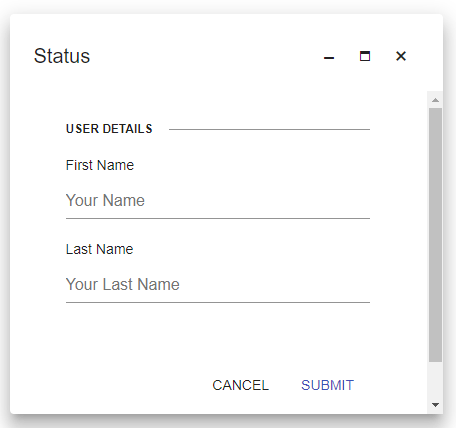Select the USER DETAILS section heading
Screen dimensions: 456x428
click(109, 129)
